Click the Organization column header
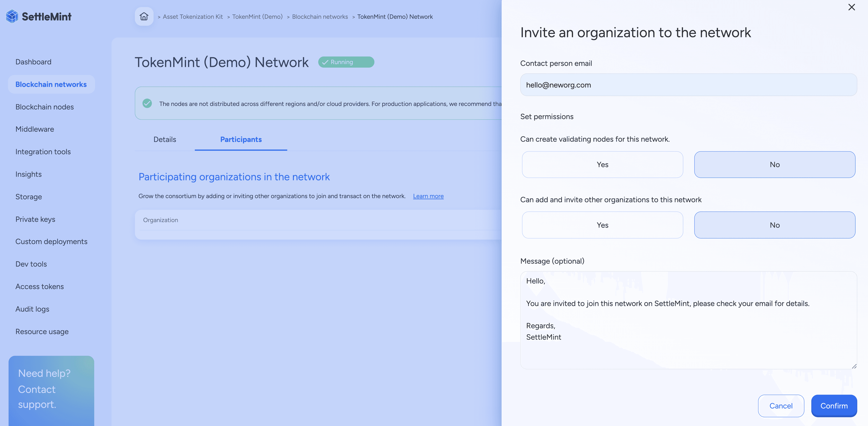This screenshot has height=426, width=868. [x=160, y=220]
